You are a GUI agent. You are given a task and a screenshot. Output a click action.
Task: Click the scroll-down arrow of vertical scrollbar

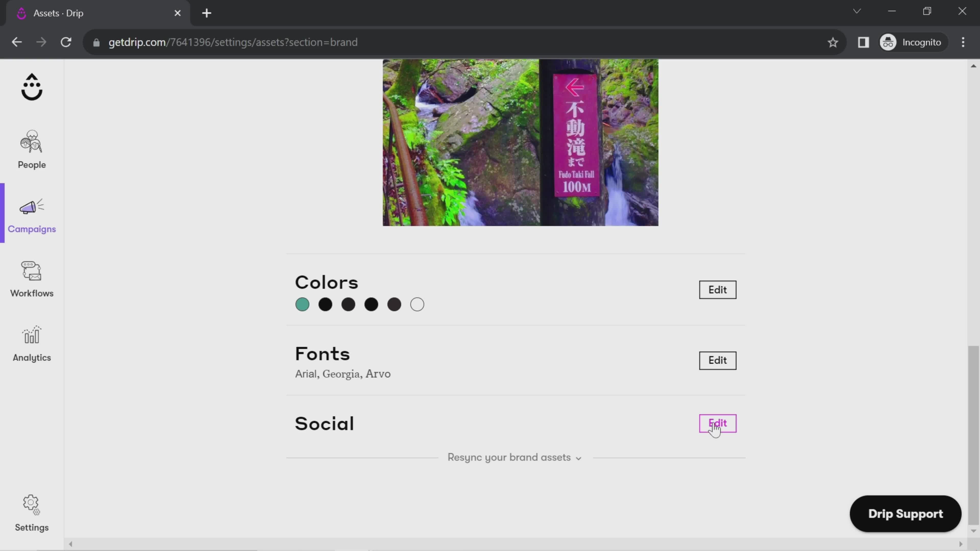tap(973, 531)
